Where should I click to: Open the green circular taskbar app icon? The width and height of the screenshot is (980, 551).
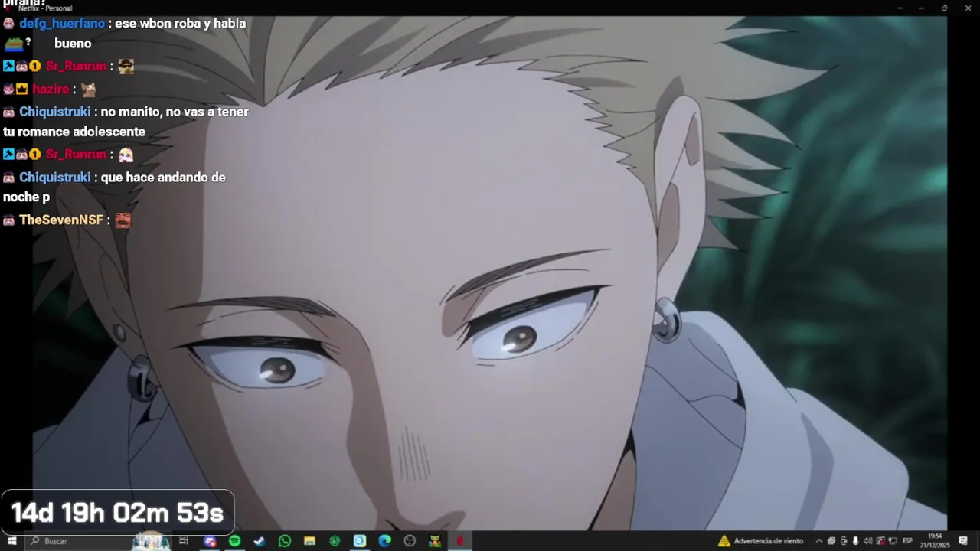point(335,541)
